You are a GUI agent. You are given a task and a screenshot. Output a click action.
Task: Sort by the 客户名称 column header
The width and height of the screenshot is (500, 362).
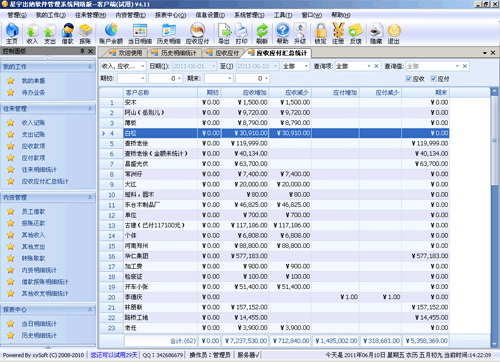tap(161, 92)
